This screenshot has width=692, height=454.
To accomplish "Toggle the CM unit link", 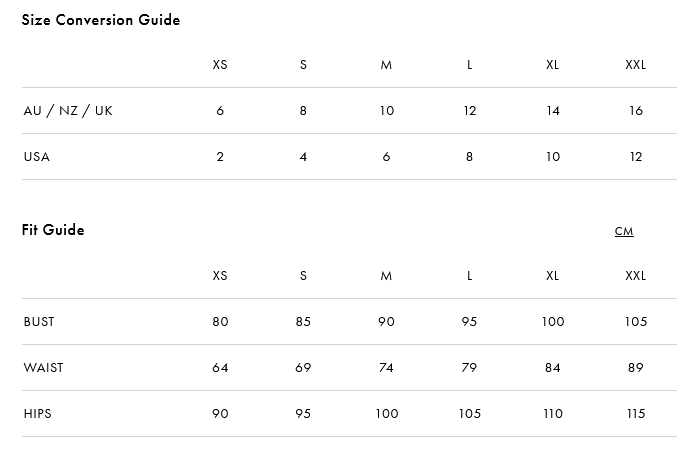I will tap(624, 231).
